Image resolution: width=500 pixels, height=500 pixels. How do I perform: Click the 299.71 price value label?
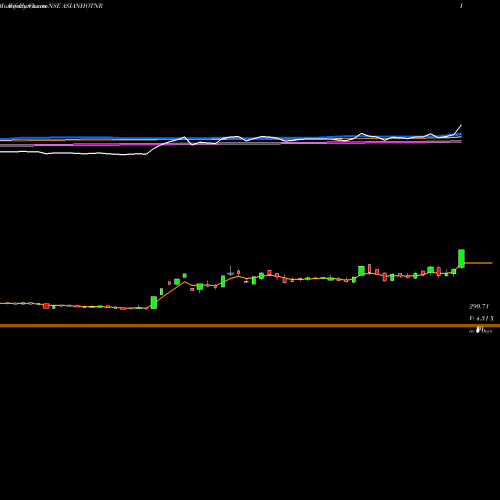[479, 306]
